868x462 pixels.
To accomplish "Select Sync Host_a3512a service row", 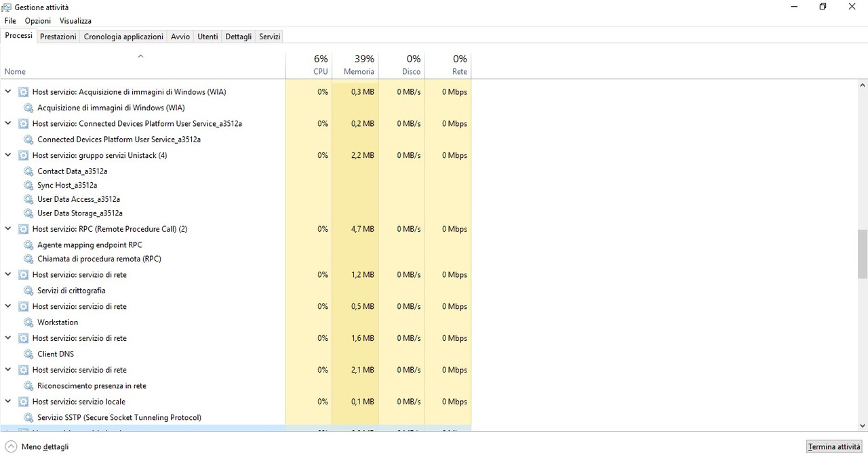I will 235,186.
